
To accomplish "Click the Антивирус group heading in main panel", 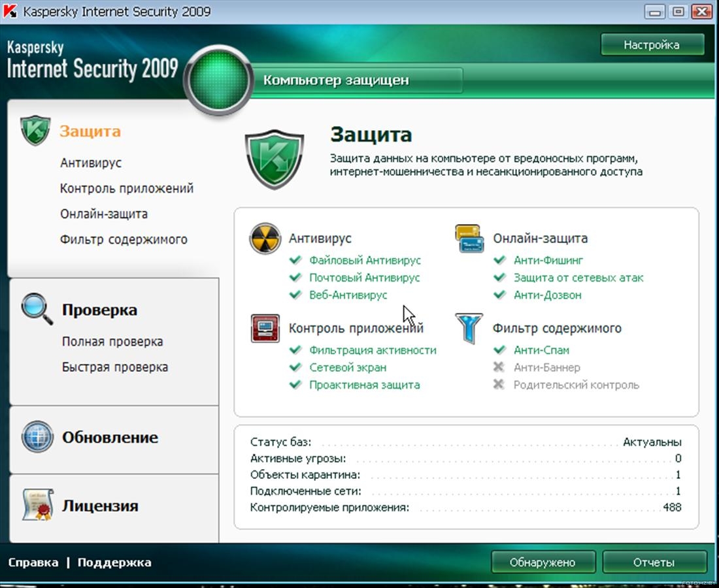I will pos(320,238).
